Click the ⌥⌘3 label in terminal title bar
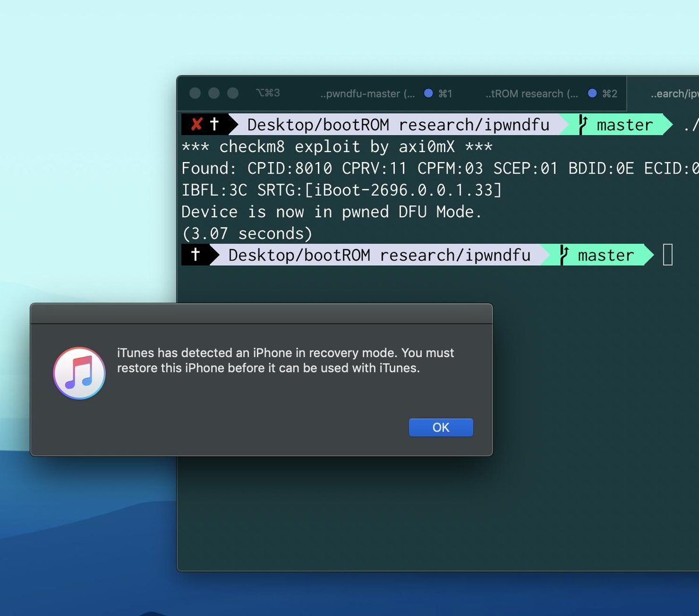 (267, 93)
